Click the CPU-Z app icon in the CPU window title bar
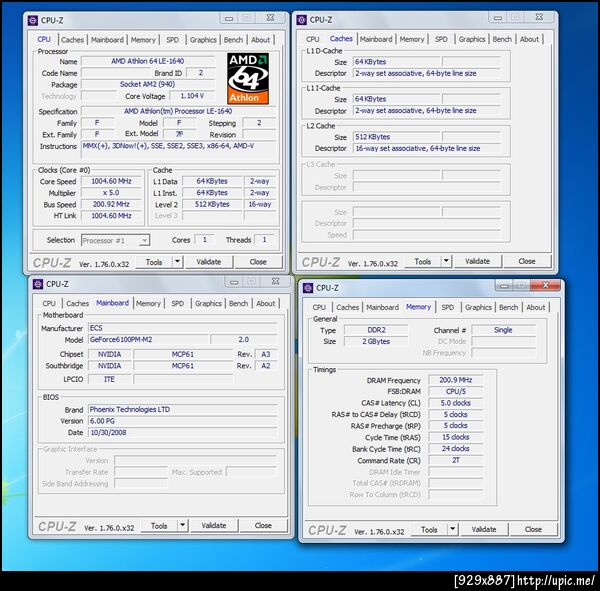The width and height of the screenshot is (600, 591). tap(33, 20)
